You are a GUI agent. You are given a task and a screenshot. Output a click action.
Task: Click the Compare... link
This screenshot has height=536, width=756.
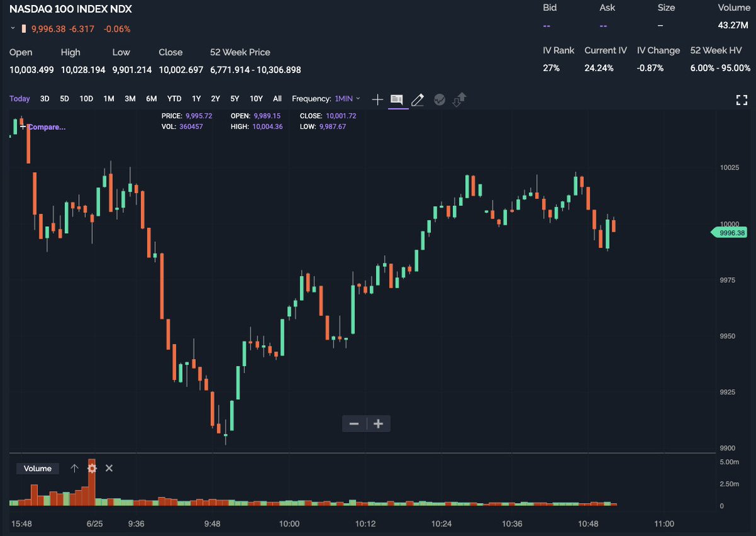[47, 127]
